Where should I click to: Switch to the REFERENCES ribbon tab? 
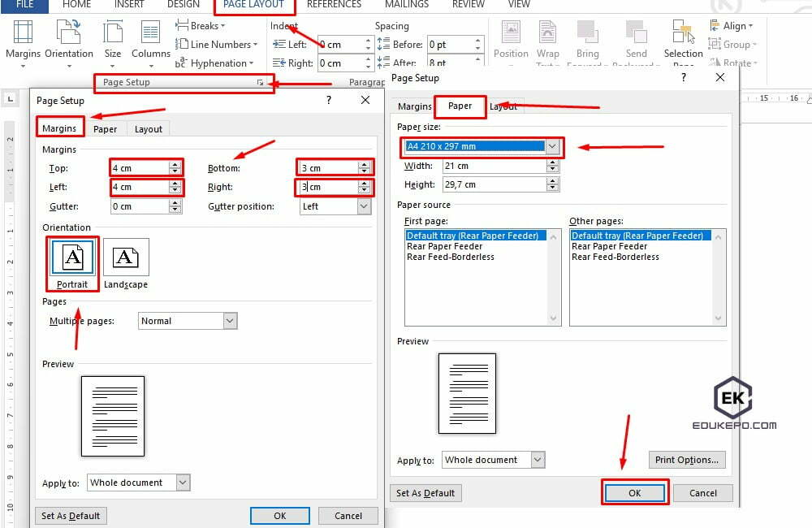[x=334, y=5]
